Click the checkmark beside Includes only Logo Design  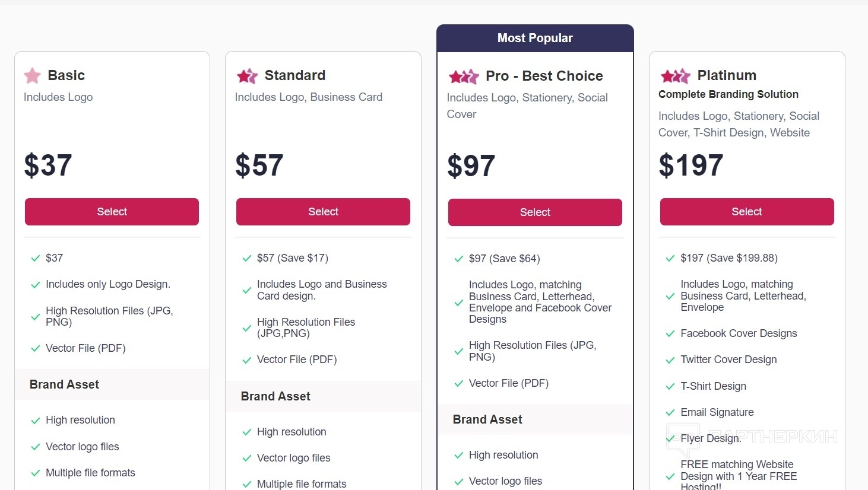point(35,285)
